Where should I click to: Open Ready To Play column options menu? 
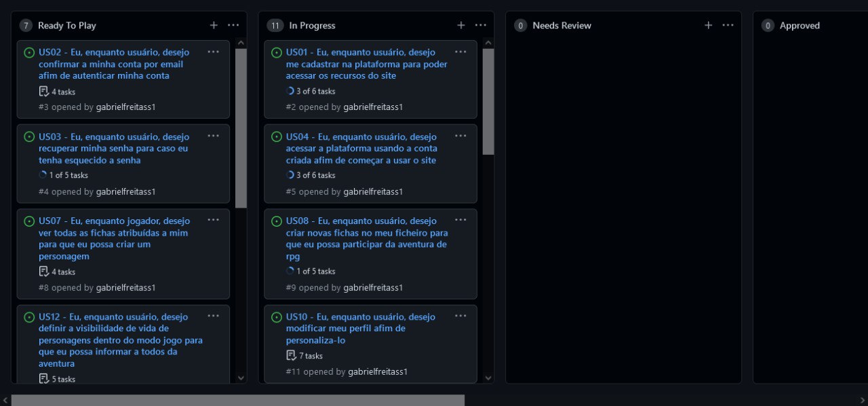pos(233,25)
